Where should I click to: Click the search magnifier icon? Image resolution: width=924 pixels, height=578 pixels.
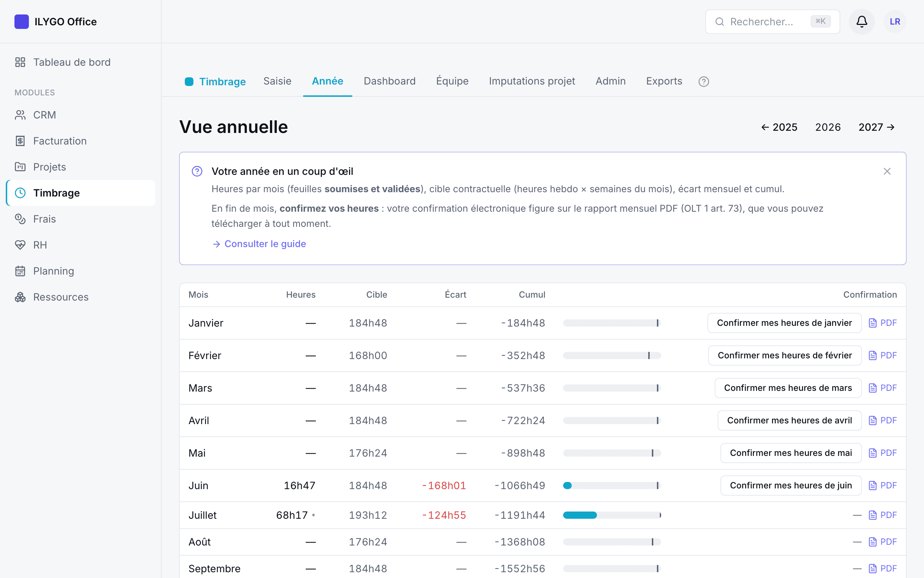click(x=720, y=21)
